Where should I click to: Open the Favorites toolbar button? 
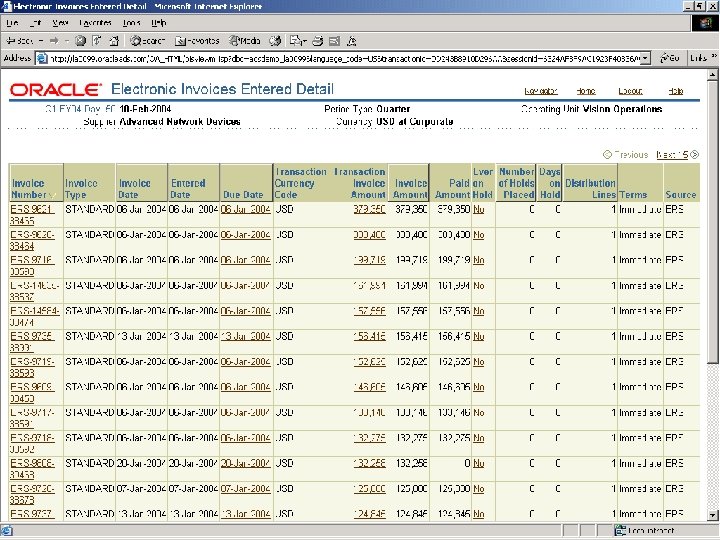coord(197,41)
